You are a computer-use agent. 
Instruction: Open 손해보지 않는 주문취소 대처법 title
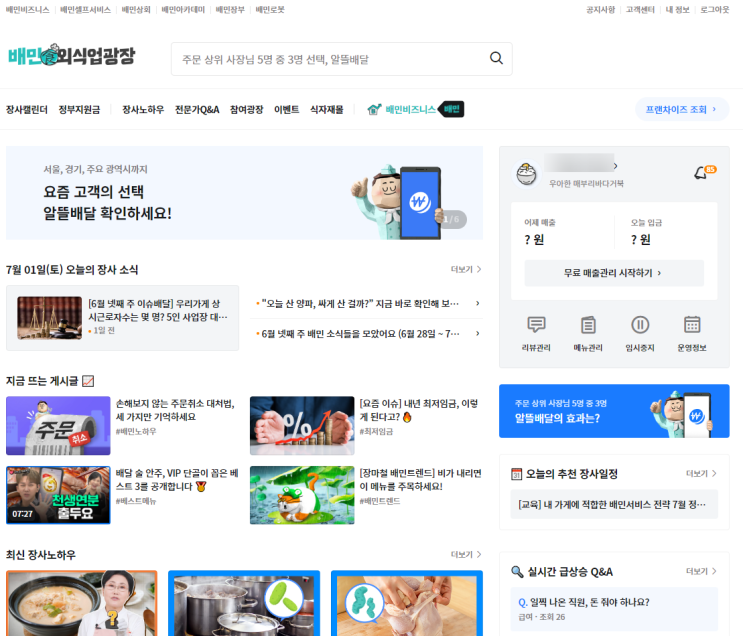pyautogui.click(x=175, y=410)
